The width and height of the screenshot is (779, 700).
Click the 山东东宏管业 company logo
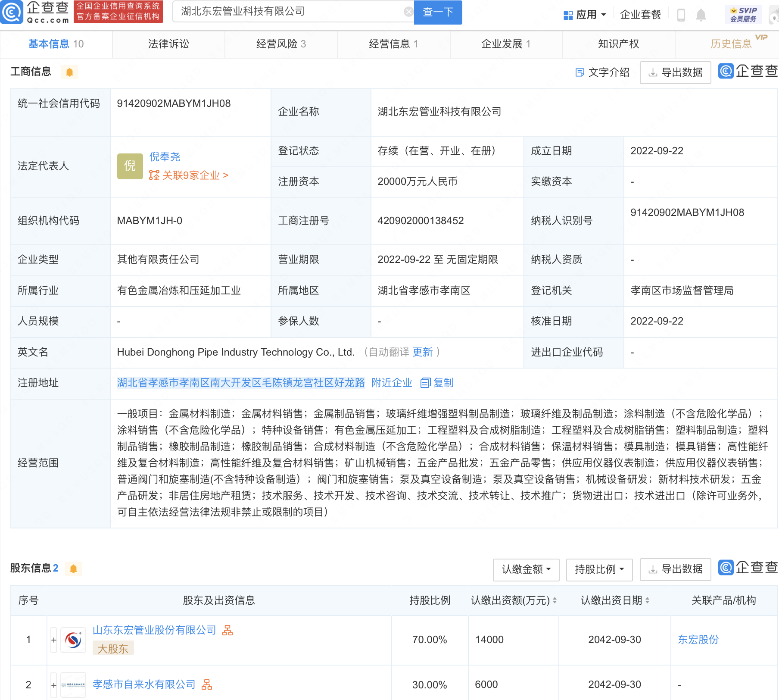tap(73, 640)
